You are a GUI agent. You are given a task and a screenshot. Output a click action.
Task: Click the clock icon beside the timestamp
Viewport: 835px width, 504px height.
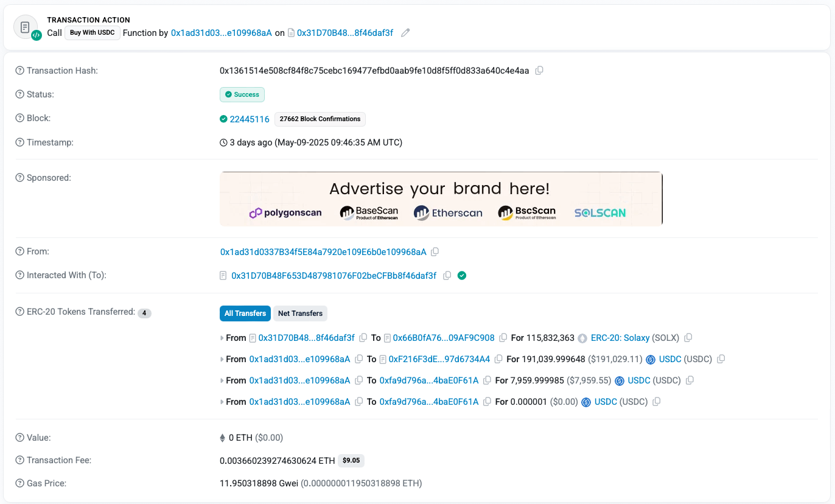[223, 142]
